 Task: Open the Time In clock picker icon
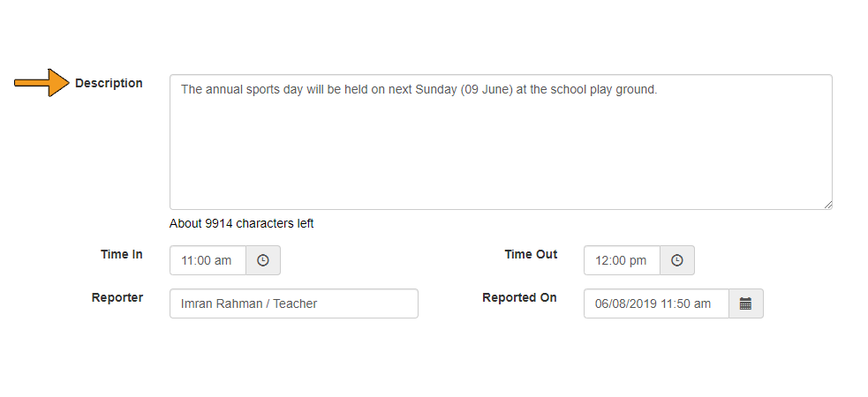(x=263, y=260)
